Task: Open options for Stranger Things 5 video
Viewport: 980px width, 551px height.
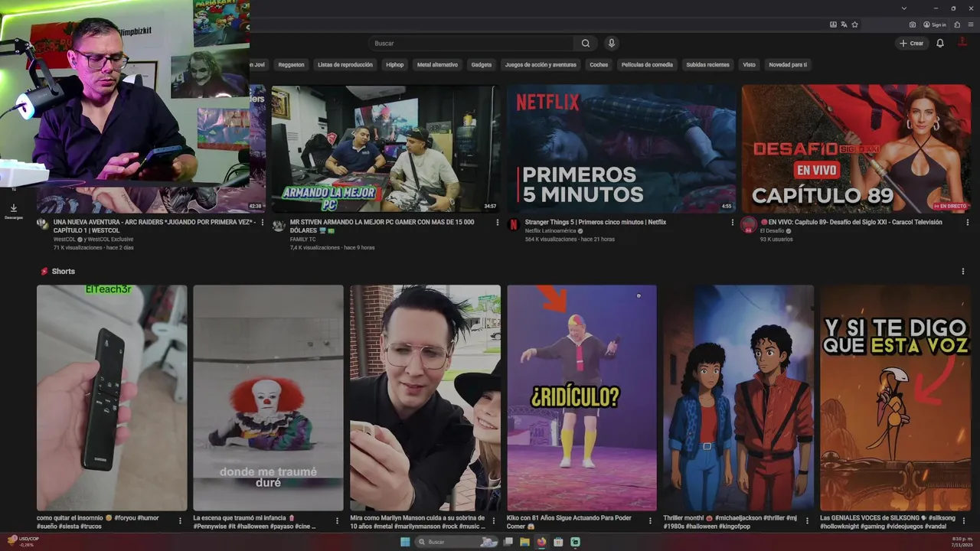Action: (733, 223)
